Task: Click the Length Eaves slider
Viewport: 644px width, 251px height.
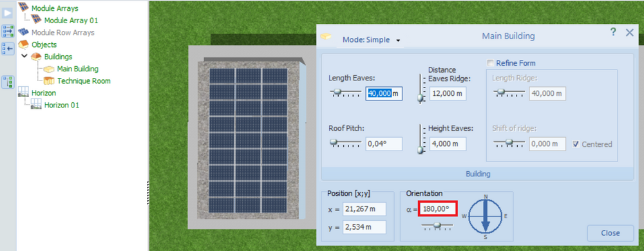Action: coord(345,93)
